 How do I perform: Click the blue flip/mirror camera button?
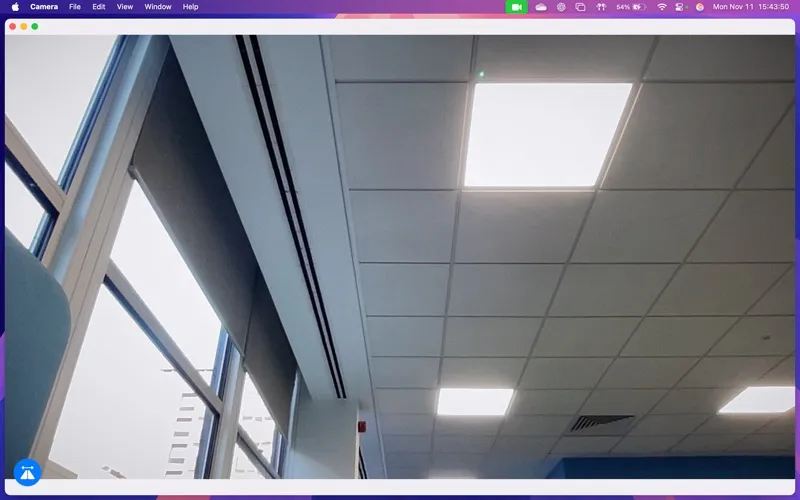[x=27, y=472]
